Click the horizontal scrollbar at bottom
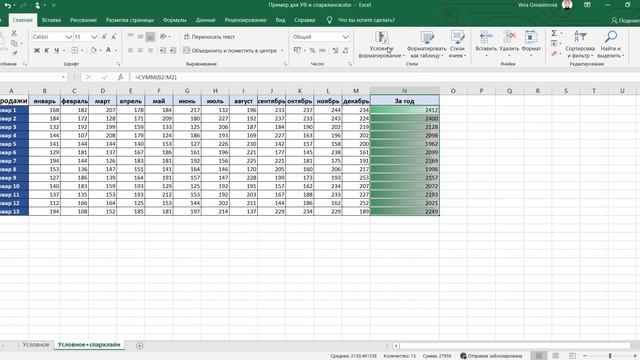Screen dimensions: 640x360 (x=514, y=346)
